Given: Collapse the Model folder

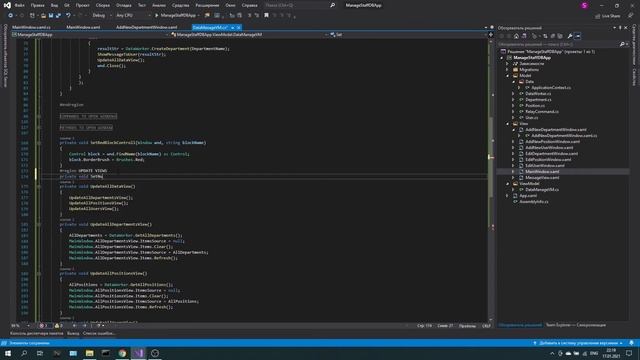Looking at the screenshot, I should point(508,76).
